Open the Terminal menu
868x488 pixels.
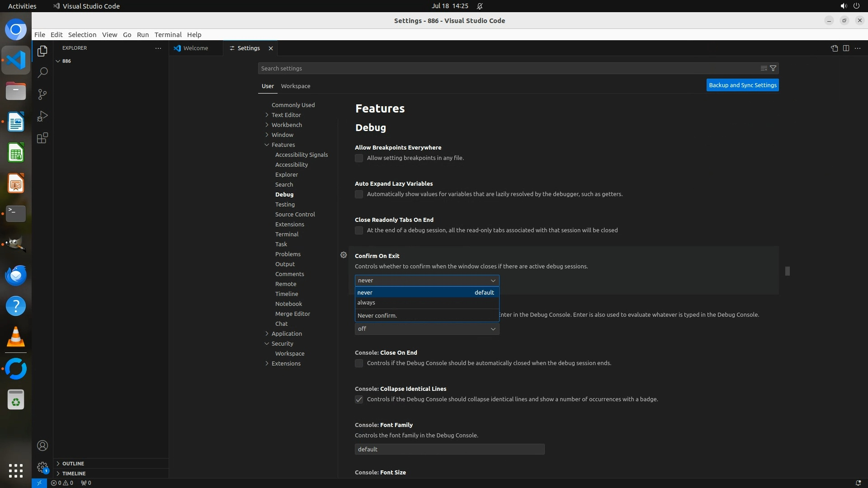168,35
